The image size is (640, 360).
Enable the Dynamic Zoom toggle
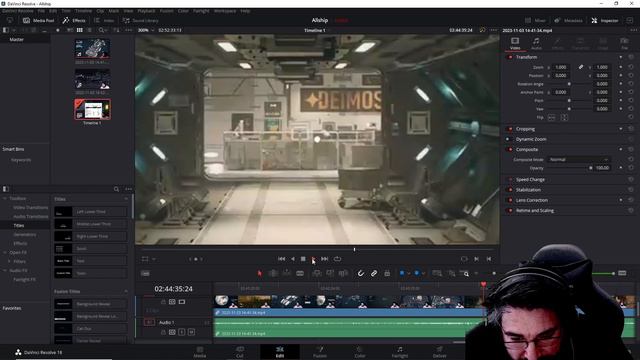pos(508,139)
